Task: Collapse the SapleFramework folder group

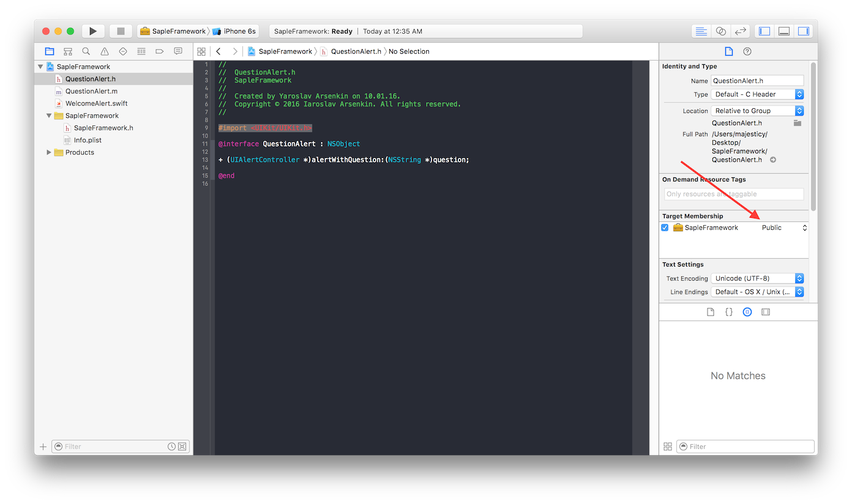Action: [x=49, y=116]
